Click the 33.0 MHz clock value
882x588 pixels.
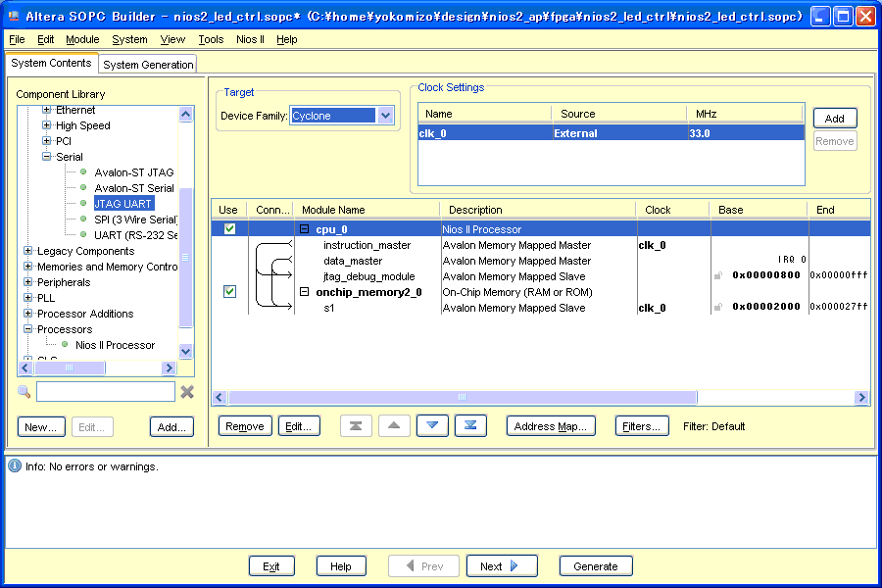pyautogui.click(x=700, y=133)
